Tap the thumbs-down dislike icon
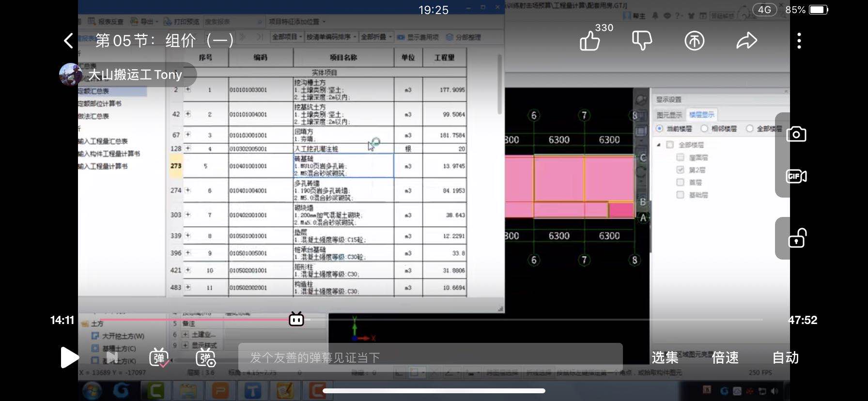868x401 pixels. click(642, 41)
